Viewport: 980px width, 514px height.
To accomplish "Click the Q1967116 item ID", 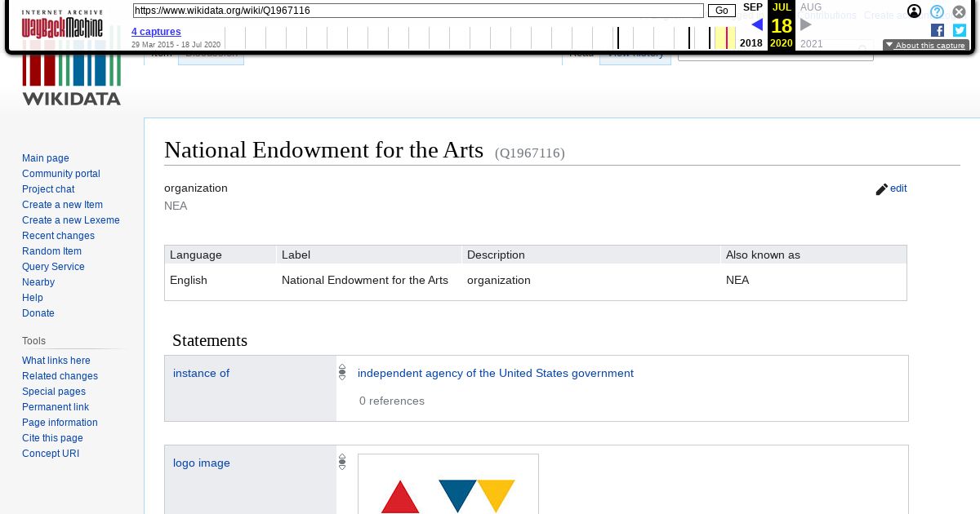I will 530,153.
